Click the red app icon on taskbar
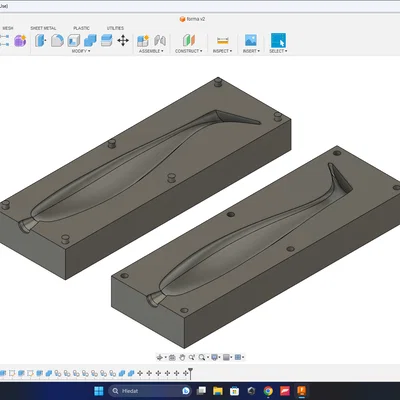Image resolution: width=400 pixels, height=400 pixels. 285,391
